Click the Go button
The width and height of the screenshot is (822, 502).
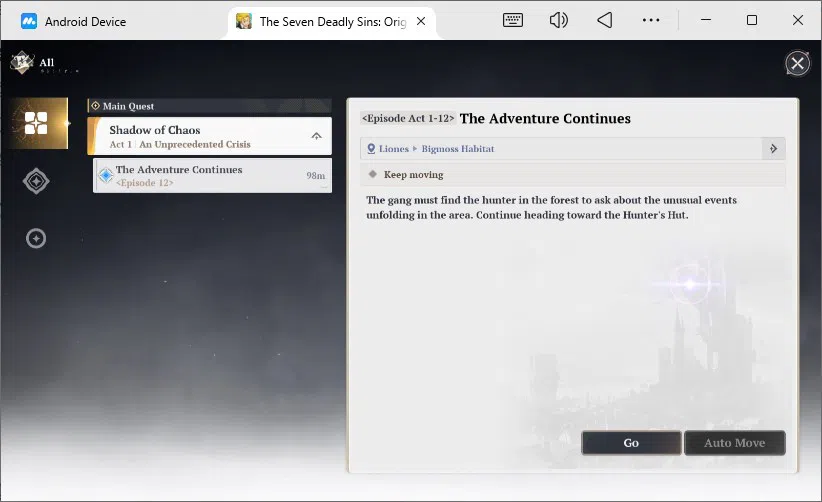tap(631, 443)
